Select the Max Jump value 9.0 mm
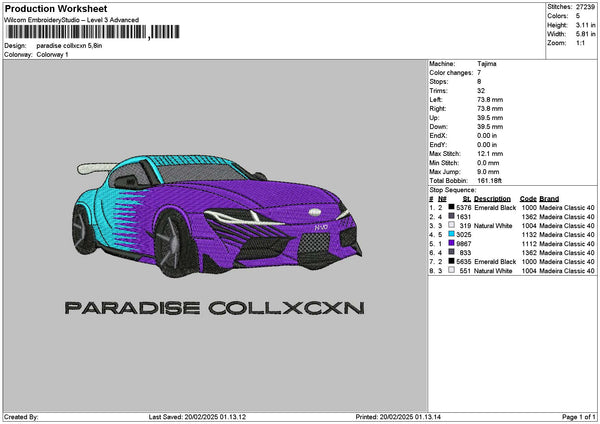600x424 pixels. [x=488, y=171]
